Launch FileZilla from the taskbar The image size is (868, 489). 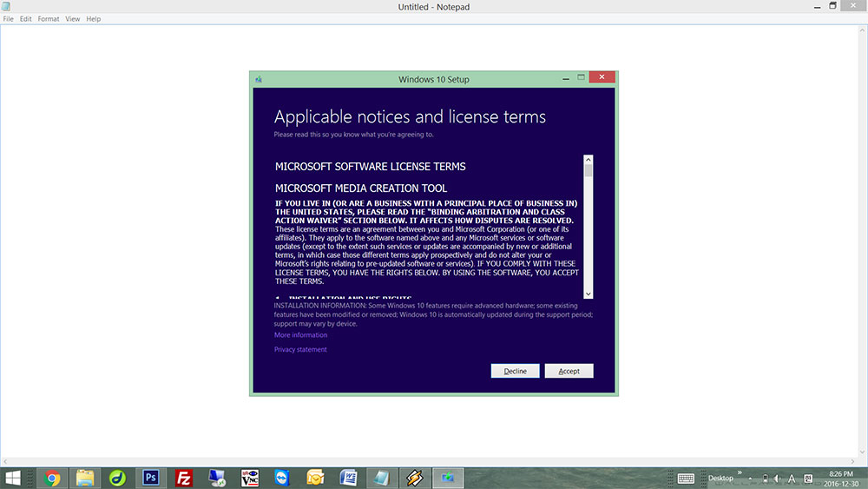pos(183,478)
